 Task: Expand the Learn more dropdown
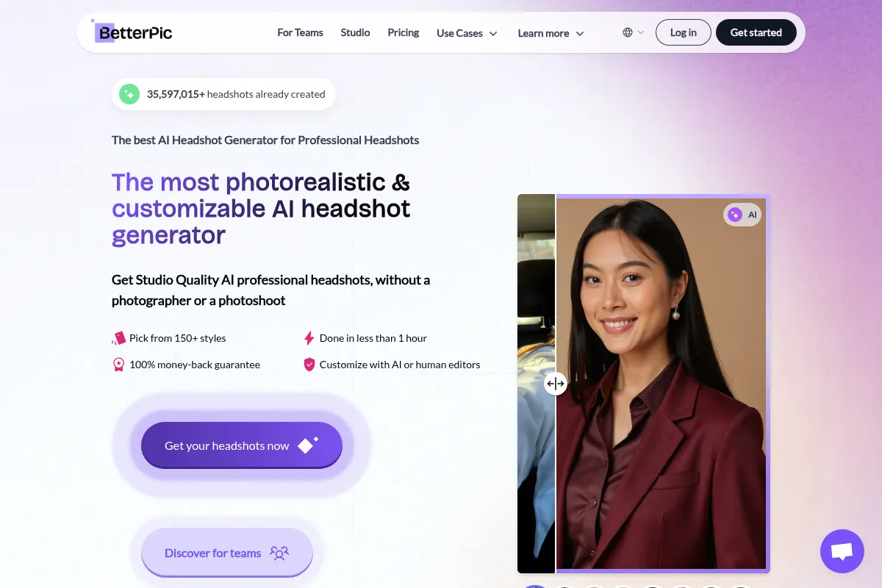click(551, 33)
